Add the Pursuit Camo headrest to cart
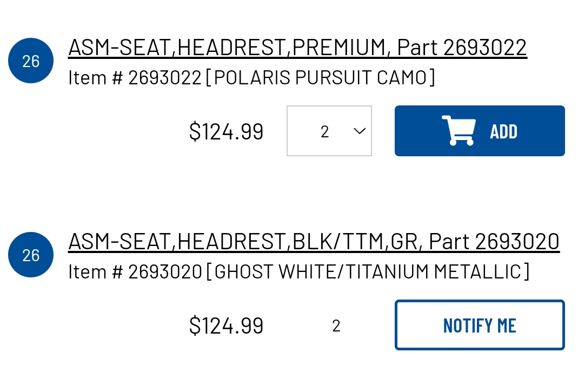The width and height of the screenshot is (578, 392). 480,131
